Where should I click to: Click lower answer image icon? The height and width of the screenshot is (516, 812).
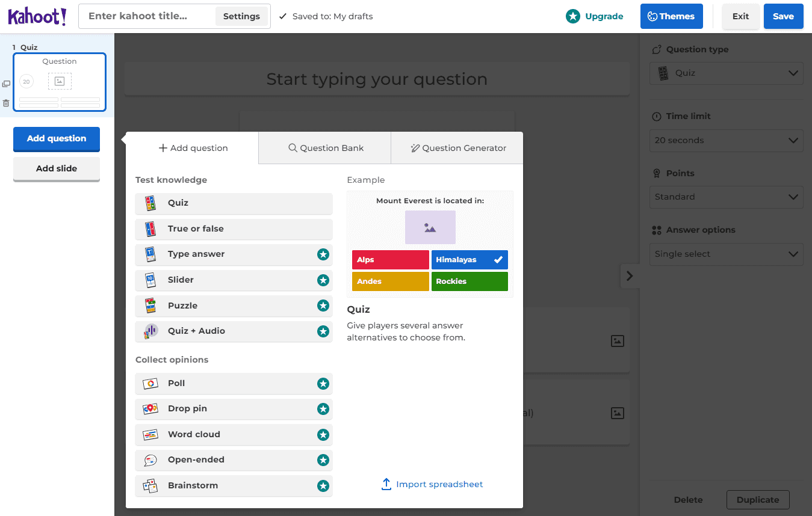coord(617,413)
